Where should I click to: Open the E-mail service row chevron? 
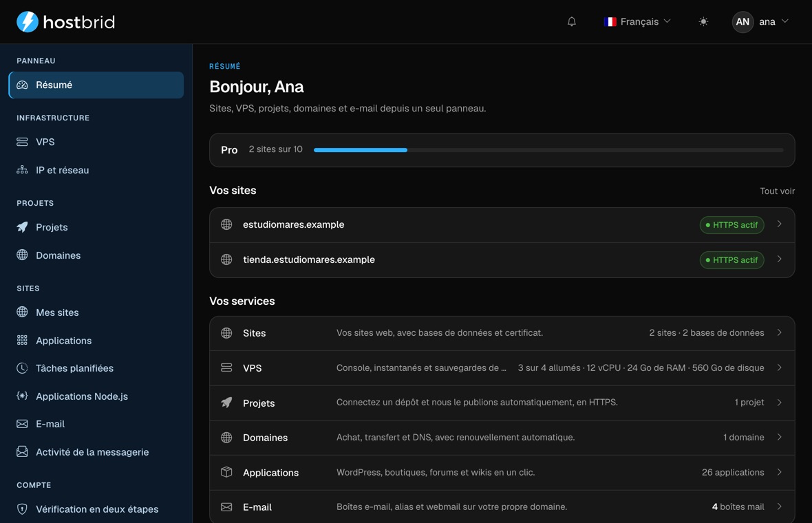[x=780, y=506]
